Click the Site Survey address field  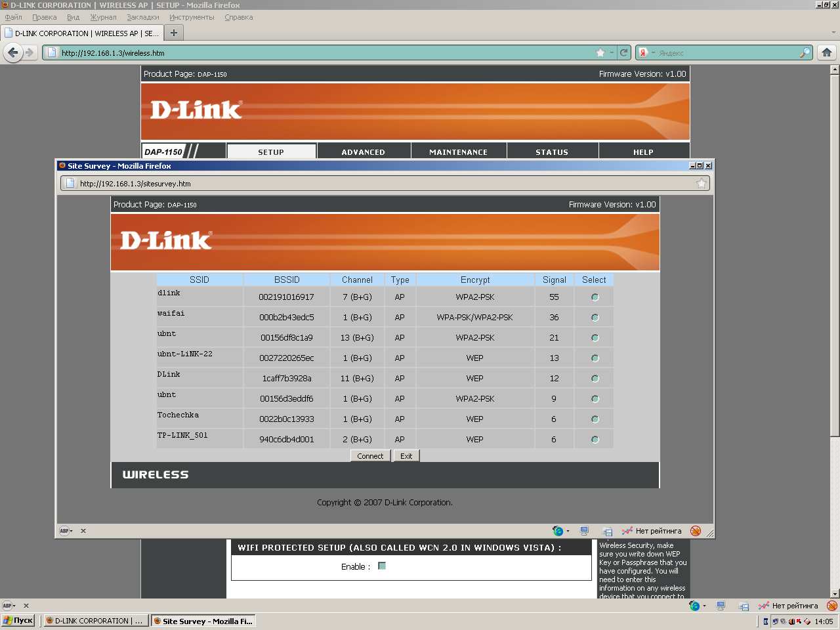point(385,183)
